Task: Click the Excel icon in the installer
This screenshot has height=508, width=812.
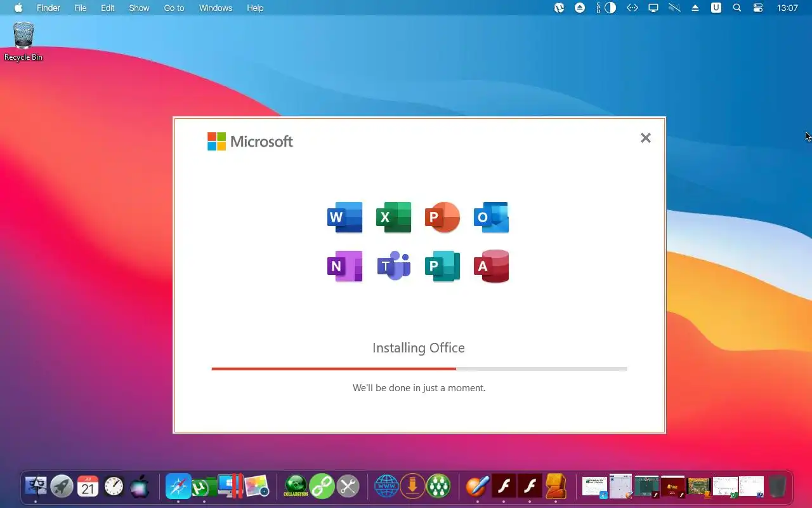Action: (393, 217)
